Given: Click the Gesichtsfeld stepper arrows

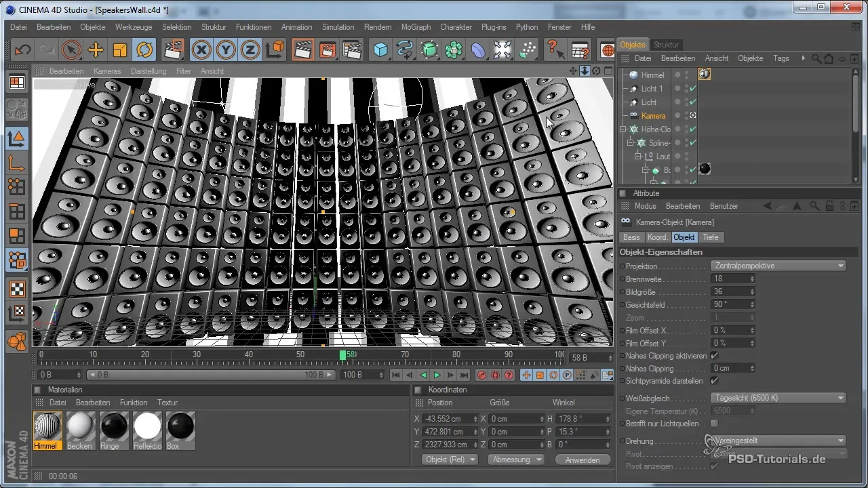Looking at the screenshot, I should 752,304.
